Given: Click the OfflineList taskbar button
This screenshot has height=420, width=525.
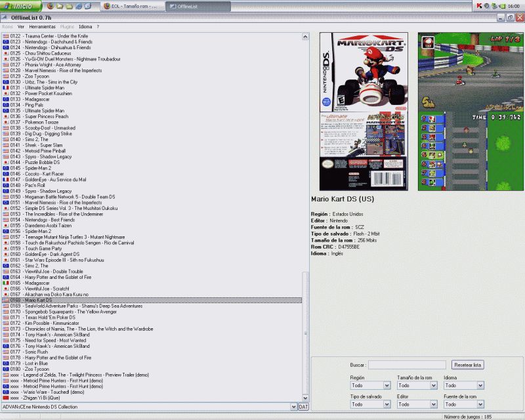Looking at the screenshot, I should [x=198, y=7].
